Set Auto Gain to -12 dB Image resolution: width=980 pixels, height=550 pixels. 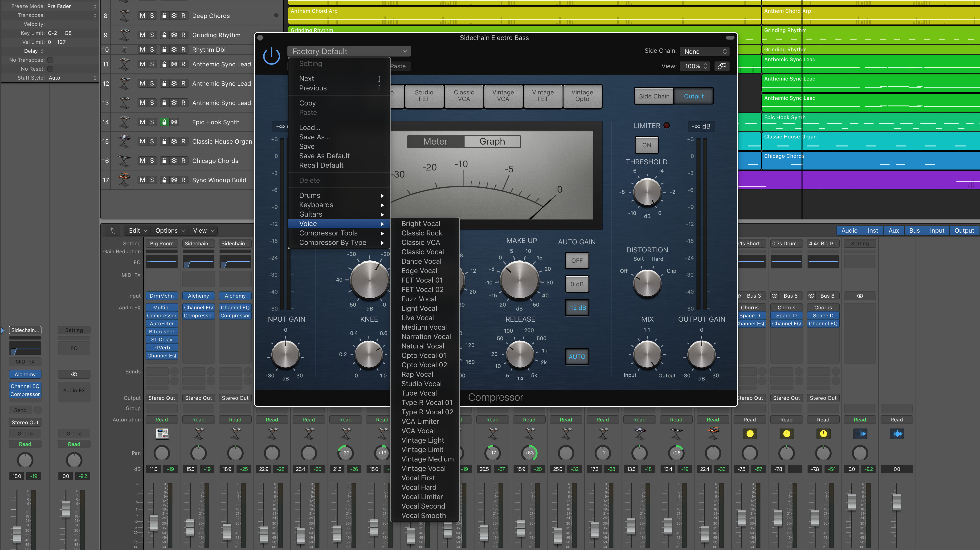(x=577, y=307)
